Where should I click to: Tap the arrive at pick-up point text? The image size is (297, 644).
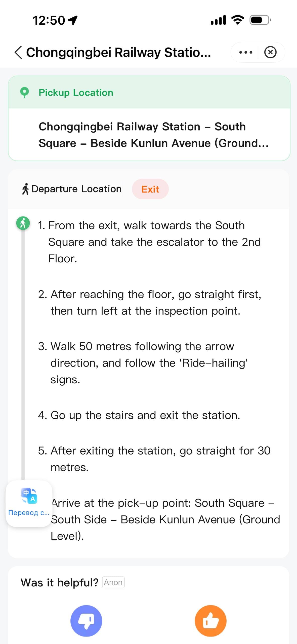click(165, 519)
